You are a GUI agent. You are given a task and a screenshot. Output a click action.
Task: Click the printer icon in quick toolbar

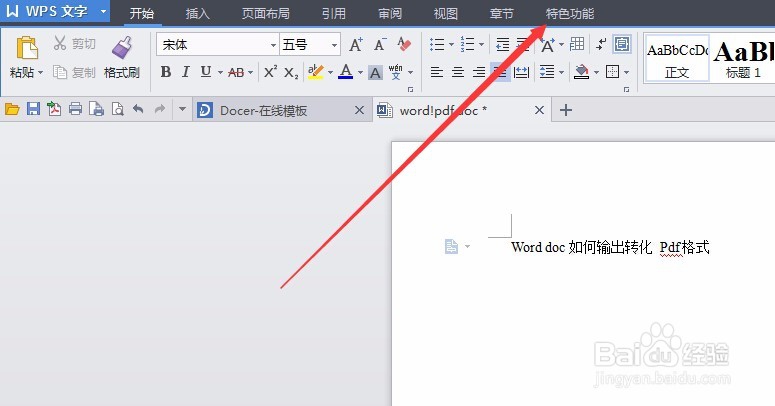[x=75, y=109]
